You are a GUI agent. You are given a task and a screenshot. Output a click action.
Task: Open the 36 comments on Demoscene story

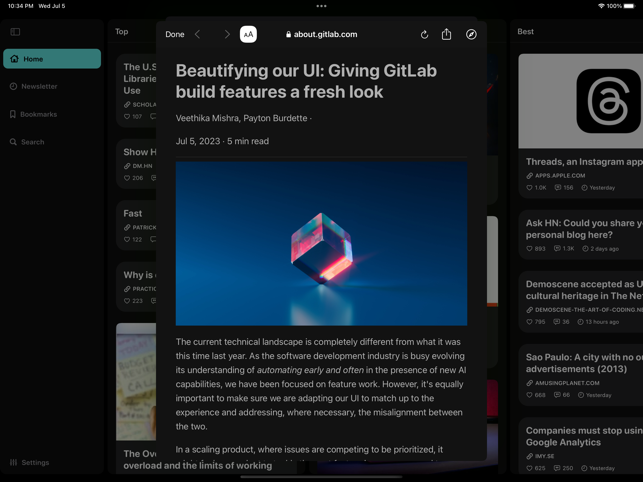[x=561, y=322]
